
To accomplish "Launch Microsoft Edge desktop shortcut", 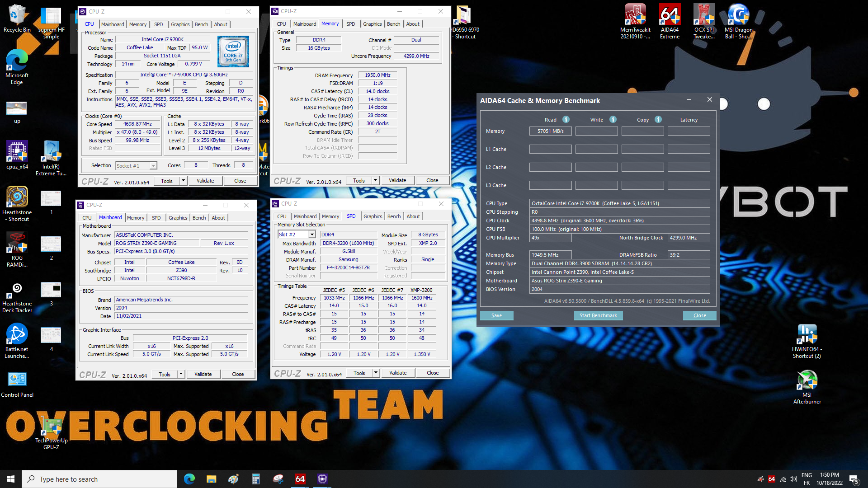I will tap(17, 66).
